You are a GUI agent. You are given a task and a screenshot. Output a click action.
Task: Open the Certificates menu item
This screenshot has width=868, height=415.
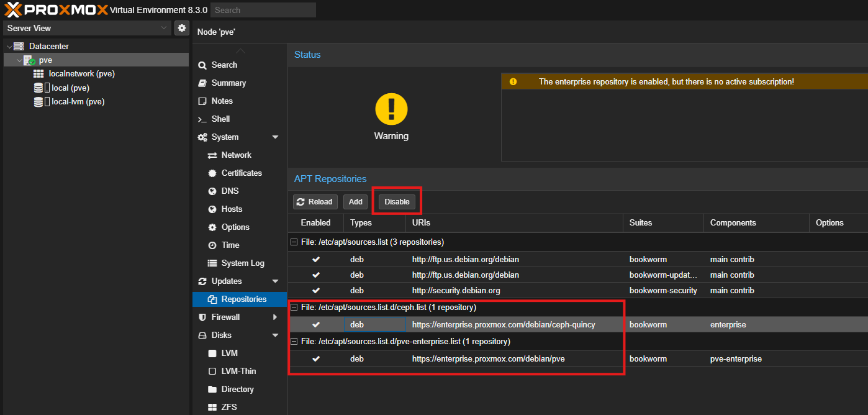click(240, 173)
